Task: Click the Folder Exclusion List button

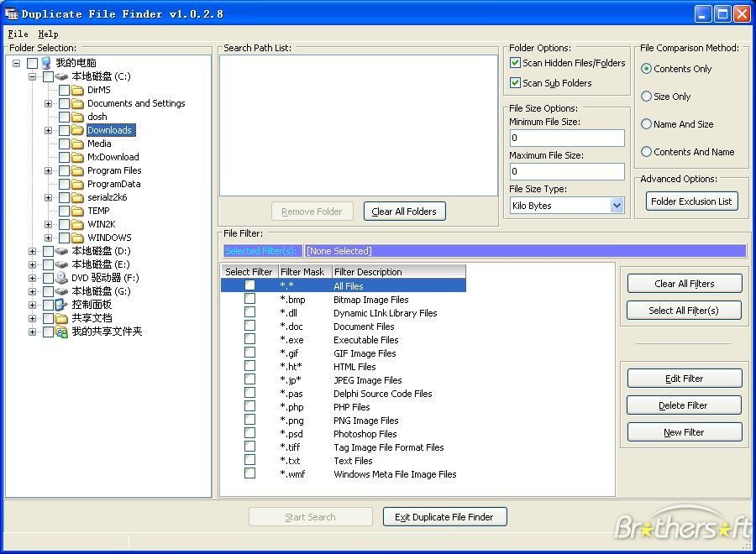Action: [691, 201]
